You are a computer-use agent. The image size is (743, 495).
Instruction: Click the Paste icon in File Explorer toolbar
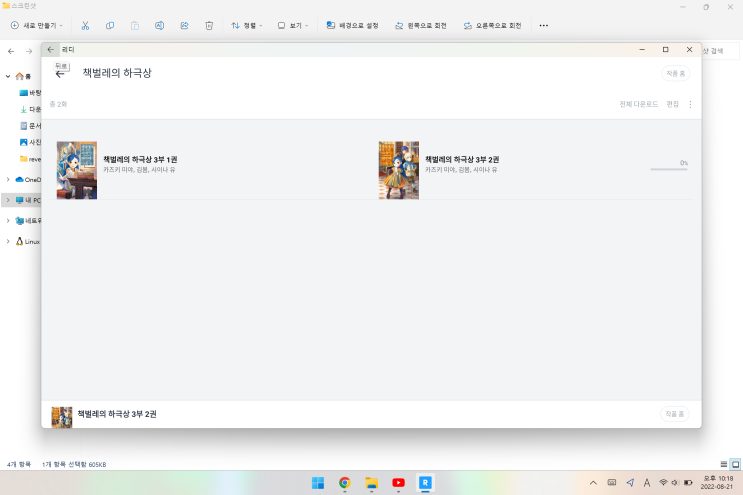click(135, 26)
